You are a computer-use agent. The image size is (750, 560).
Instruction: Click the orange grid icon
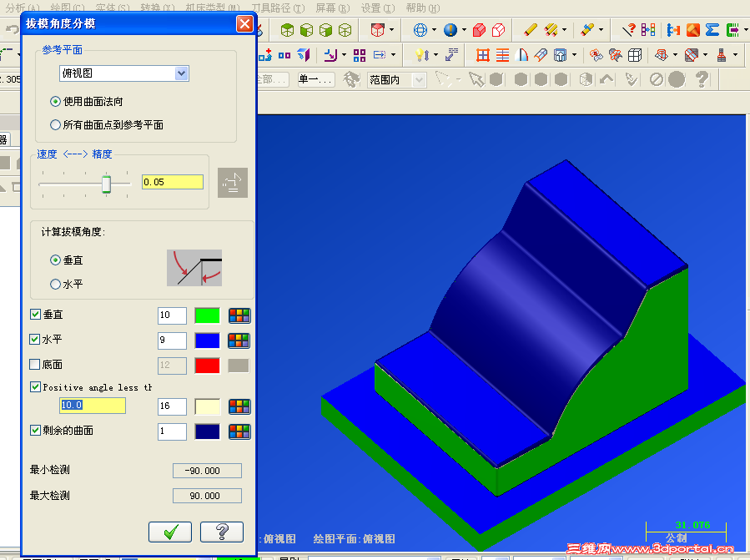[483, 56]
